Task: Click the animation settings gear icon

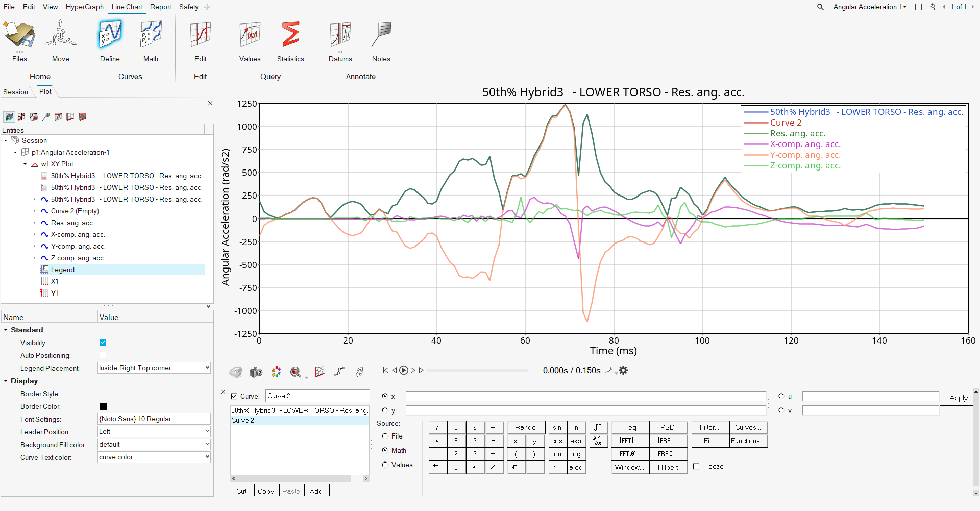Action: [x=623, y=370]
